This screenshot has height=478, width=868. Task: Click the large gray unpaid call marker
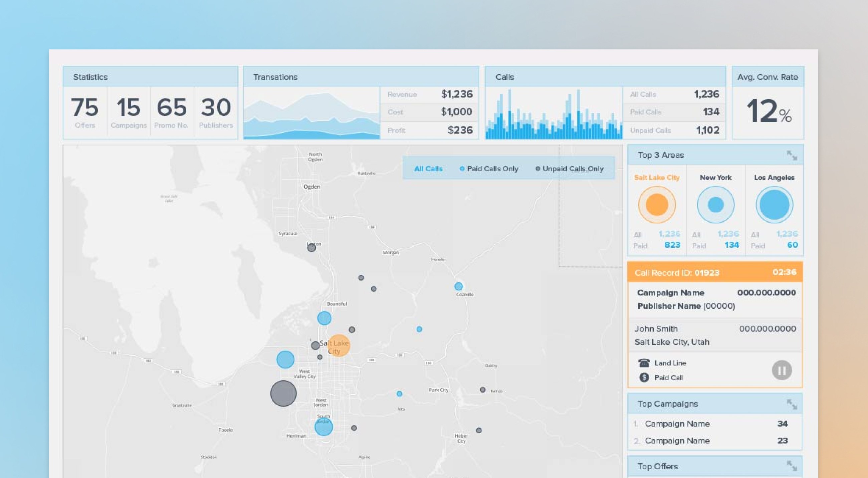pyautogui.click(x=283, y=394)
